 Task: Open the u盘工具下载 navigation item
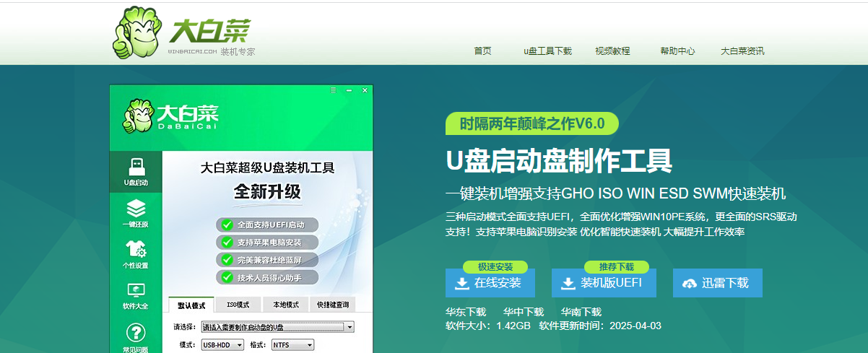pos(547,51)
